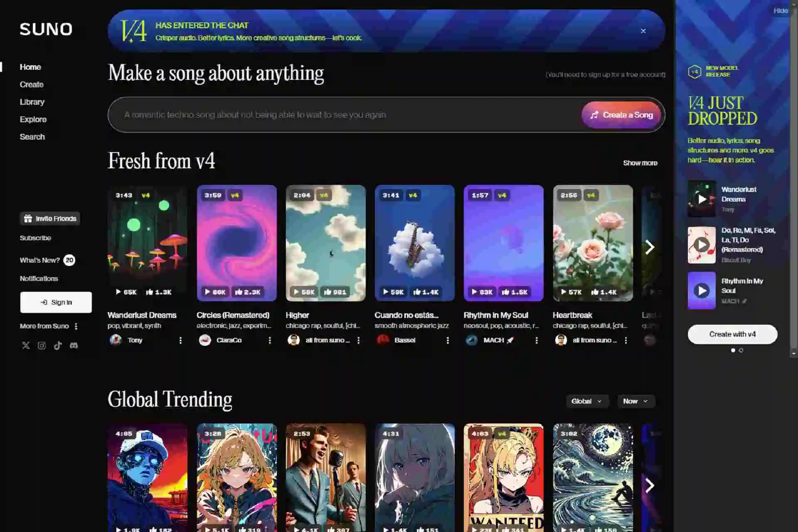
Task: Open three-dot menu for Higher song
Action: click(358, 340)
